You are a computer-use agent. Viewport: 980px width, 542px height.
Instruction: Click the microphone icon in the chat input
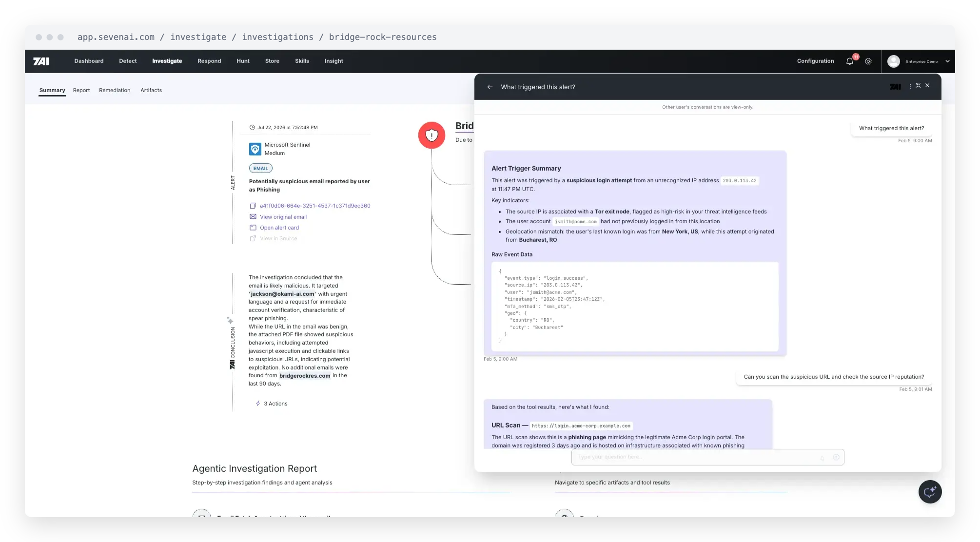(822, 458)
